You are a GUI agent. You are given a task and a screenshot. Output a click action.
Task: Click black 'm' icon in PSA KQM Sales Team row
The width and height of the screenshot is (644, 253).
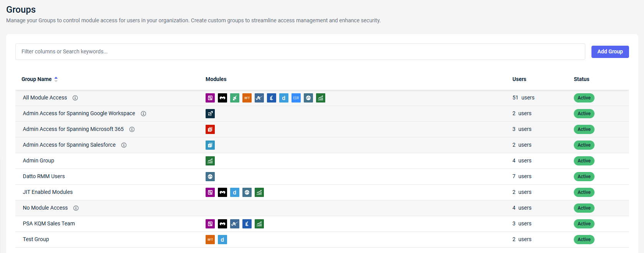pyautogui.click(x=222, y=224)
